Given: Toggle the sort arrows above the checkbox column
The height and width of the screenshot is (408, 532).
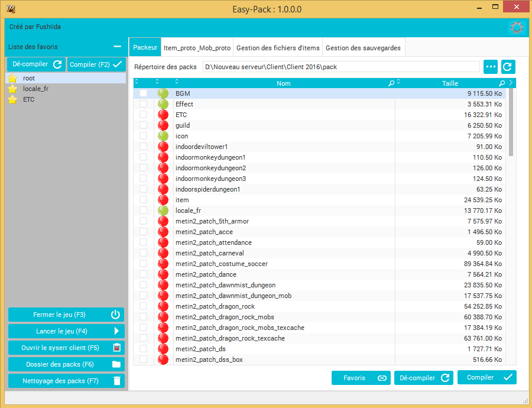Looking at the screenshot, I should (137, 82).
